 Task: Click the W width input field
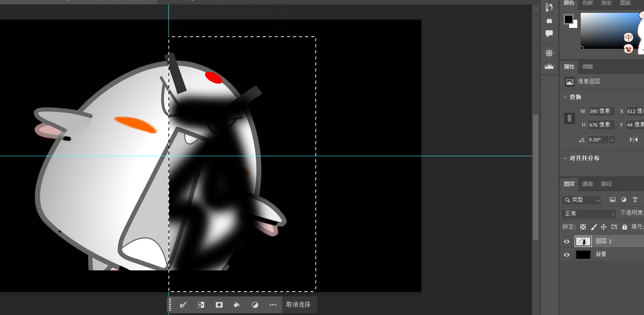pyautogui.click(x=601, y=111)
